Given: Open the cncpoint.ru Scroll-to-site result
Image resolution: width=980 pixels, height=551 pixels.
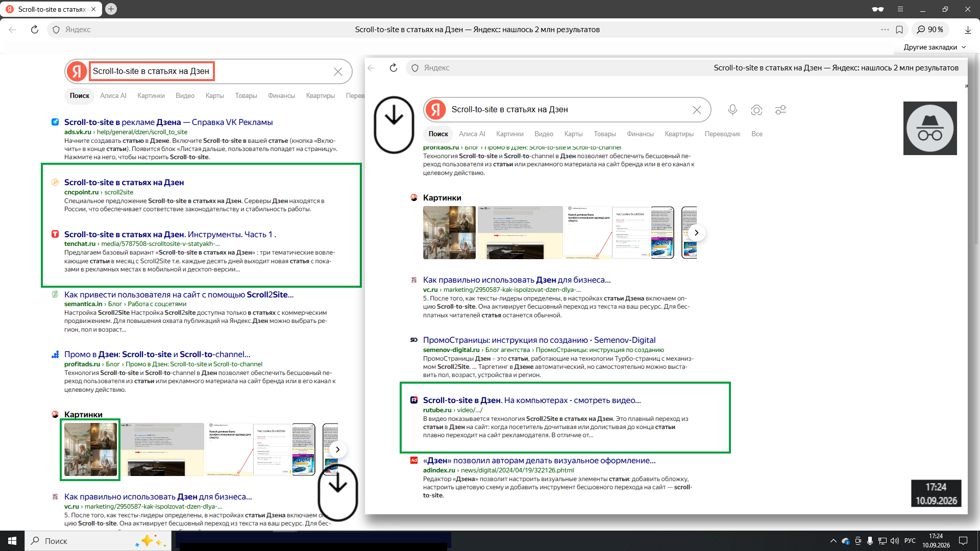Looking at the screenshot, I should (x=124, y=182).
